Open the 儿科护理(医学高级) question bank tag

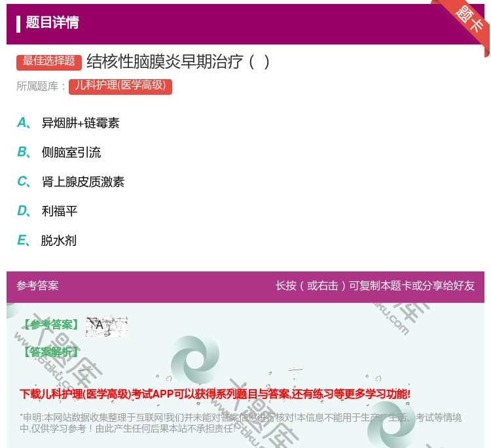click(120, 86)
